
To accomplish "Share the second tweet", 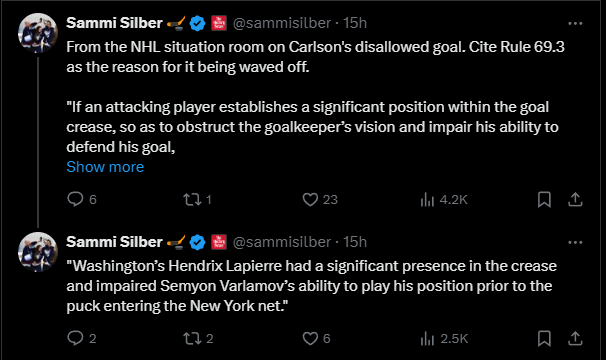I will [x=575, y=338].
